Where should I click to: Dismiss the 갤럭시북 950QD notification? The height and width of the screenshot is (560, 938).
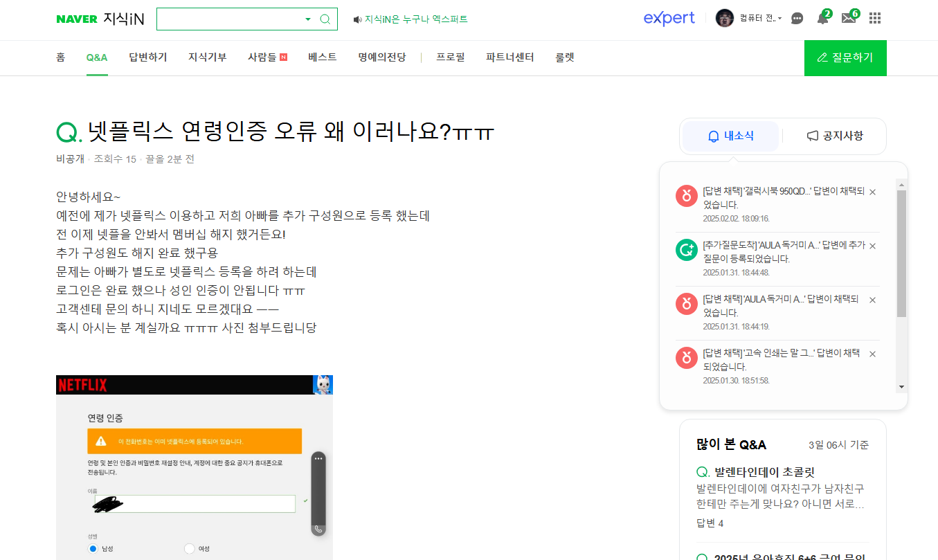tap(872, 192)
